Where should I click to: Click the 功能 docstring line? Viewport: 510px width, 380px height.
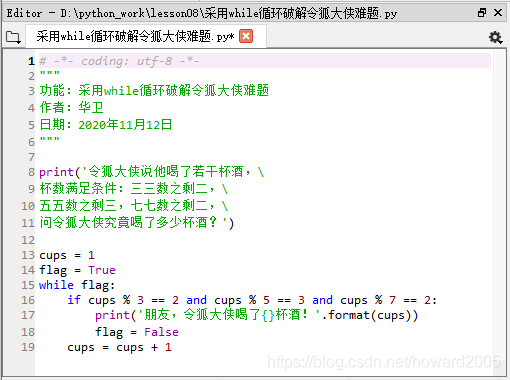point(154,90)
